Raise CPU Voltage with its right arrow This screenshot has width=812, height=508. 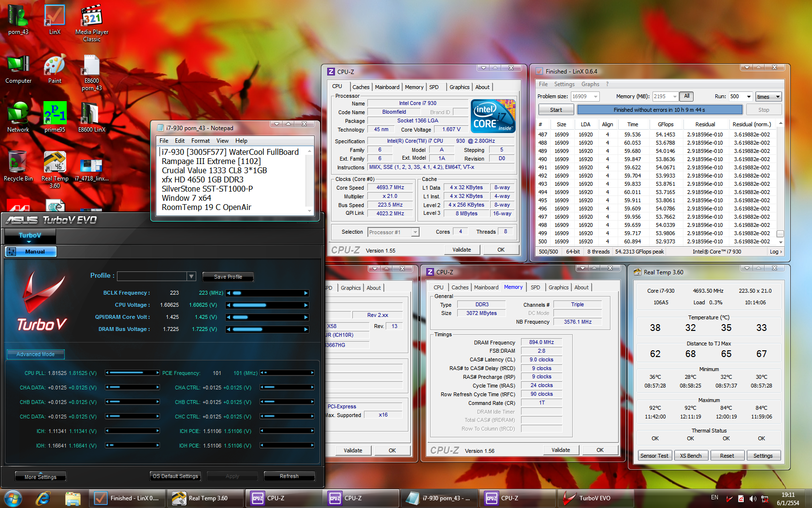tap(306, 305)
